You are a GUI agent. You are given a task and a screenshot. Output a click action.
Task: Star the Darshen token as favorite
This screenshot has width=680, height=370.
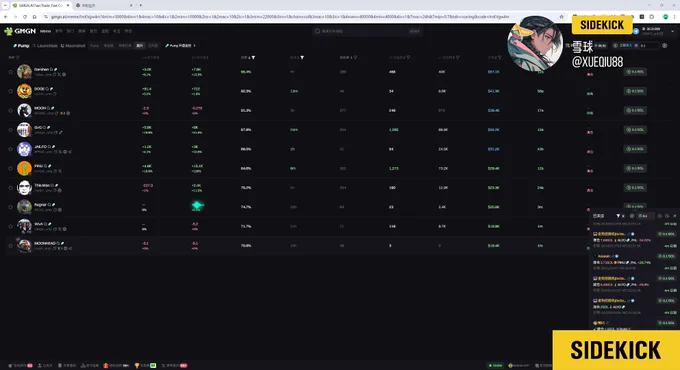pos(11,72)
